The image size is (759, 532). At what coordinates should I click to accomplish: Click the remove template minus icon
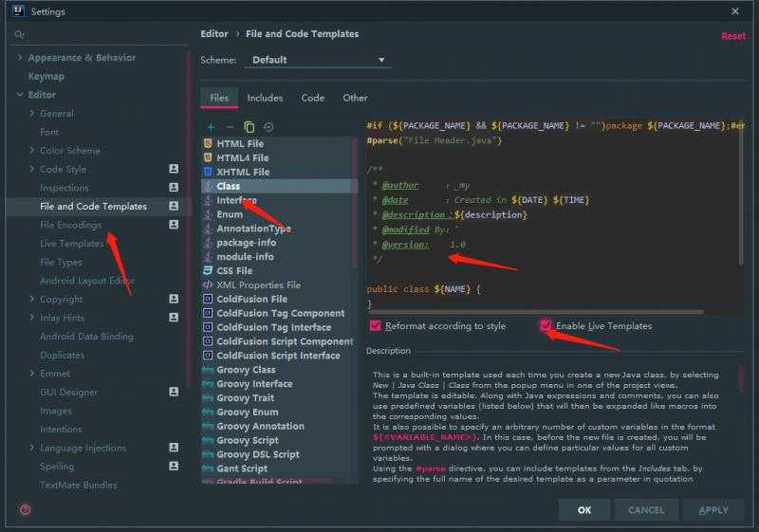230,127
